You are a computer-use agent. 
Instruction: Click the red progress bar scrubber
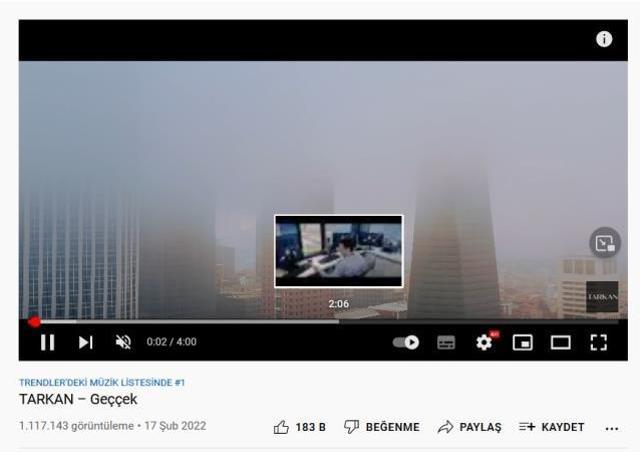35,322
